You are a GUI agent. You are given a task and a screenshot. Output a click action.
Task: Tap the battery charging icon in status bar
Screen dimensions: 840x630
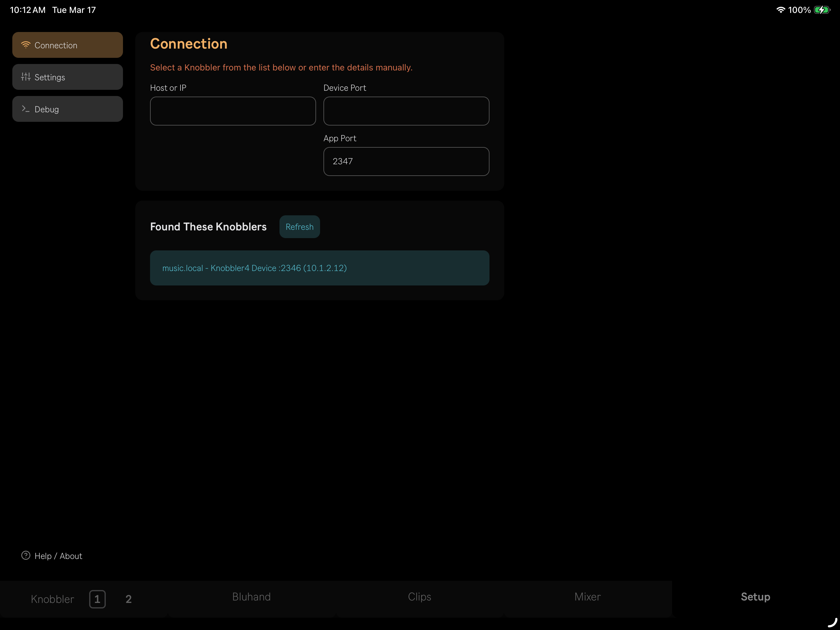pos(822,10)
